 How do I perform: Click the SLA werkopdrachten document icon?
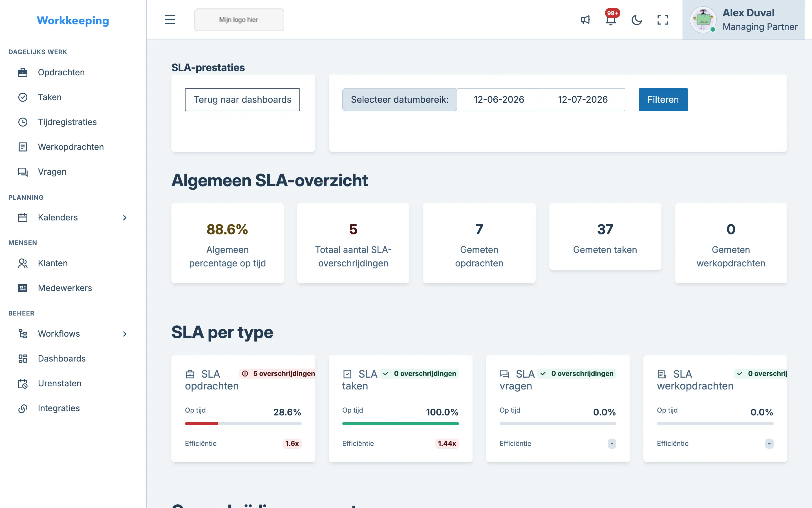(x=662, y=374)
